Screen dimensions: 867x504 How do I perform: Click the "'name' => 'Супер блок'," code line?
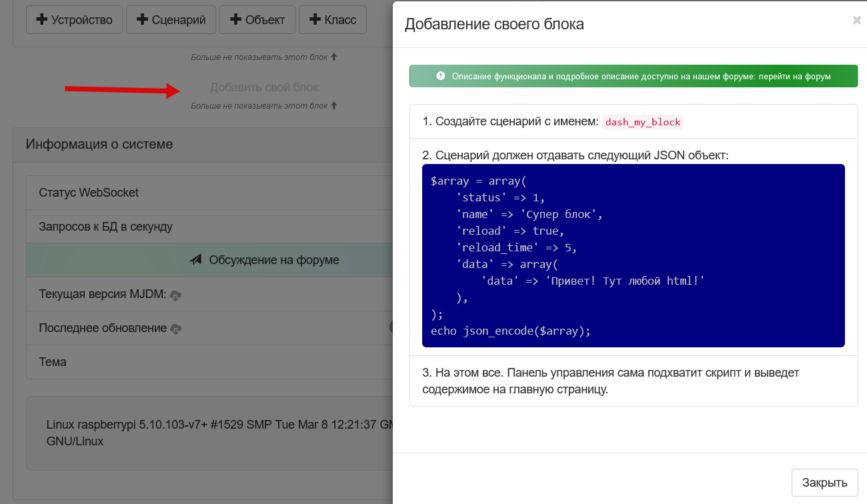click(530, 215)
